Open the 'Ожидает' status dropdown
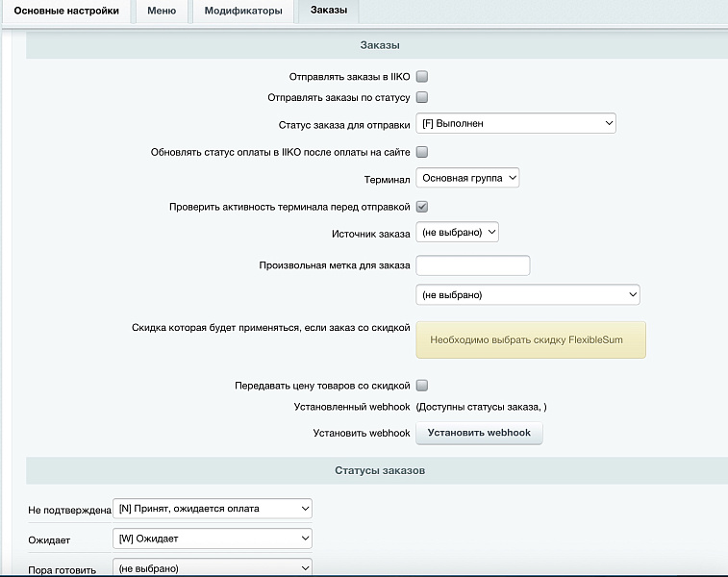The image size is (728, 577). coord(213,539)
